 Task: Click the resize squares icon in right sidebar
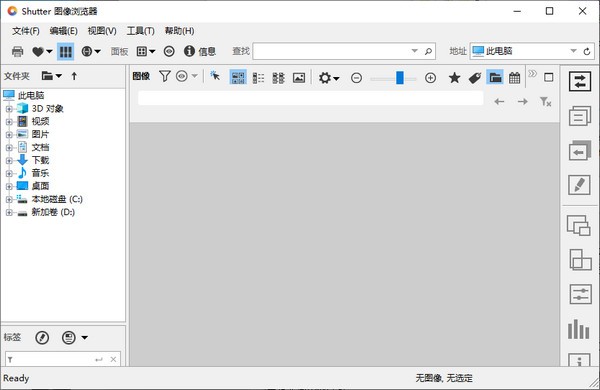[x=580, y=260]
